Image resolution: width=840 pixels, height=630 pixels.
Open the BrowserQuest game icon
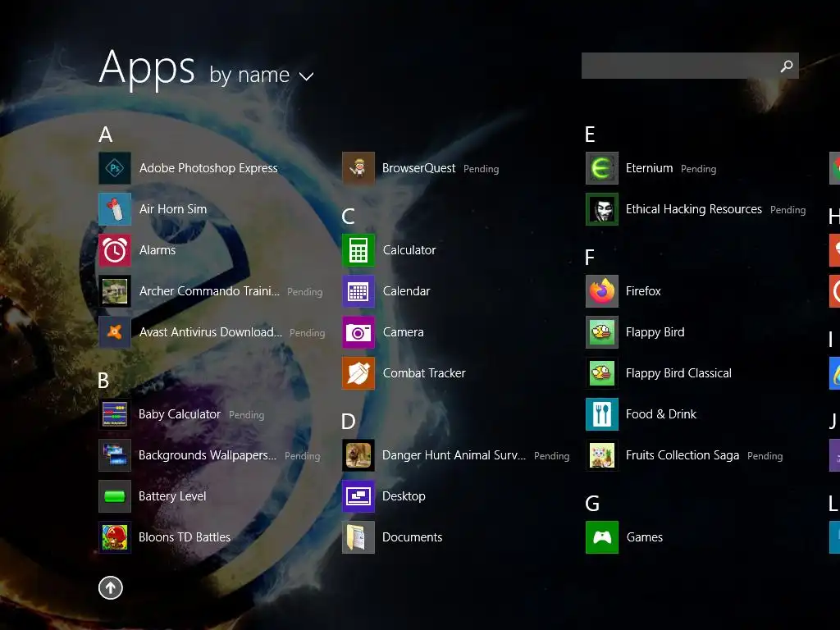358,168
